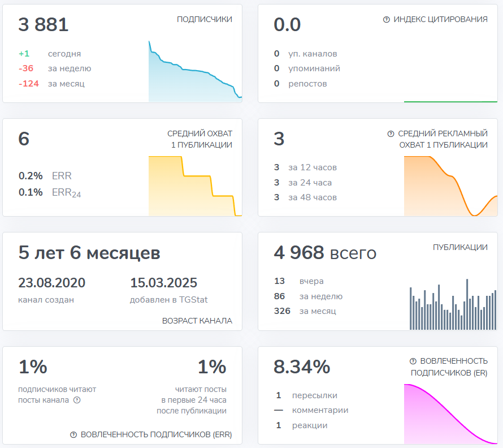Click the пересылки row in ER card
503x448 pixels.
[313, 395]
